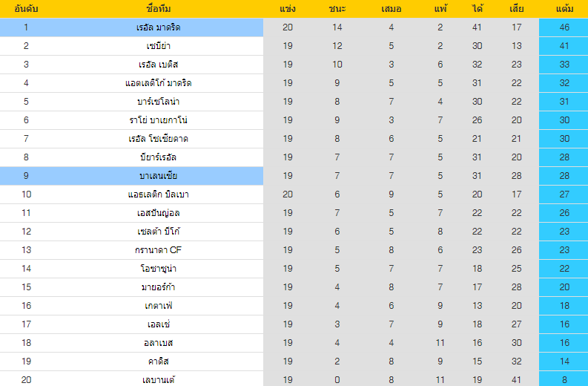The height and width of the screenshot is (386, 588).
Task: Click 13 goals scored cell for เกตาเฟ่
Action: pyautogui.click(x=477, y=306)
